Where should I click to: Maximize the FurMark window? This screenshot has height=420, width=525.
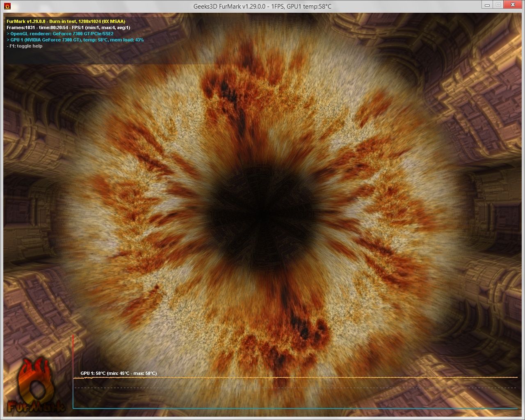(x=498, y=5)
